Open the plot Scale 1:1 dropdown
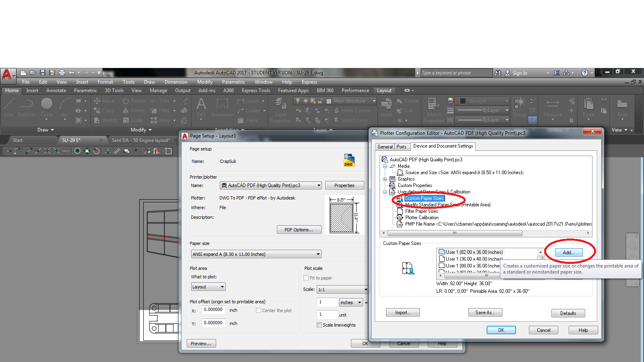644x362 pixels. 343,290
